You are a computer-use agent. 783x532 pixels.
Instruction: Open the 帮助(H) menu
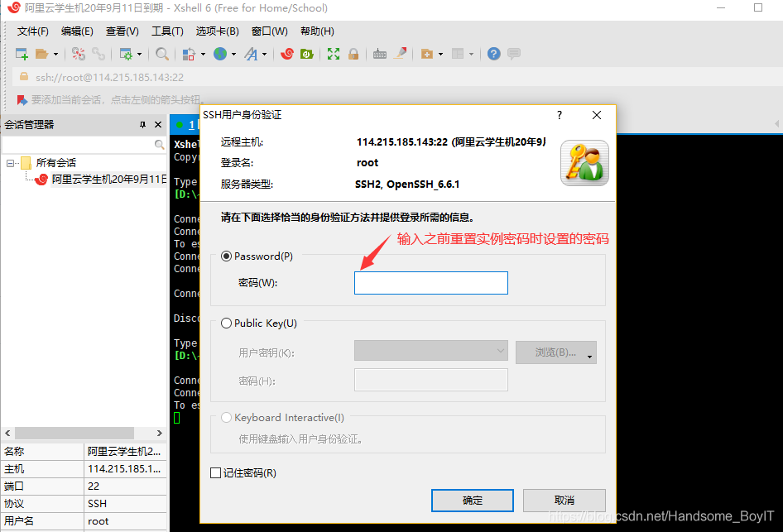point(317,31)
